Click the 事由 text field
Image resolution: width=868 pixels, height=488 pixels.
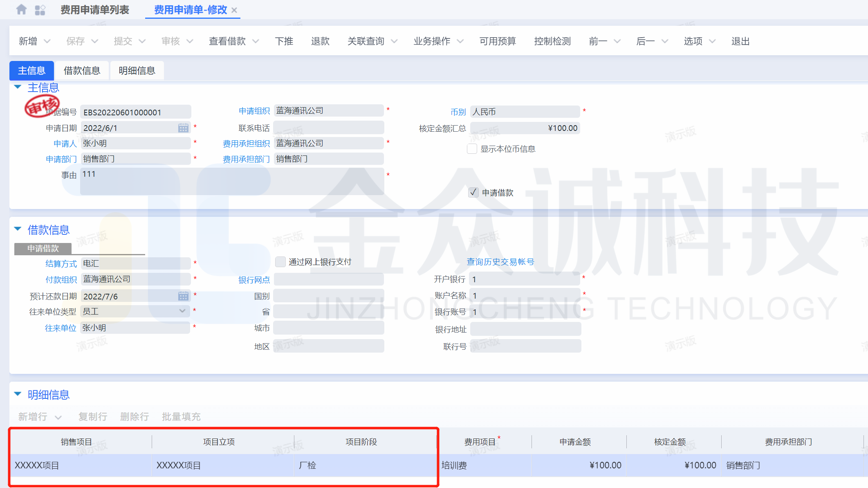click(x=232, y=181)
